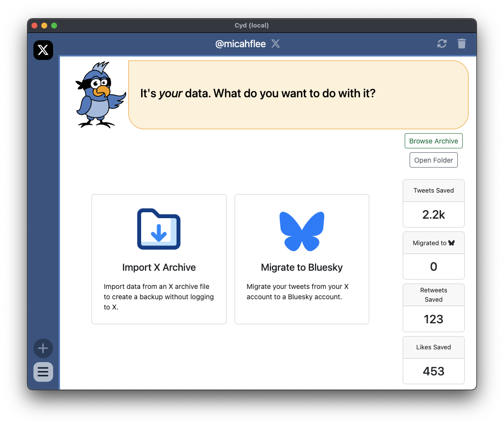Open the Browse Archive button
This screenshot has height=426, width=504.
tap(433, 141)
